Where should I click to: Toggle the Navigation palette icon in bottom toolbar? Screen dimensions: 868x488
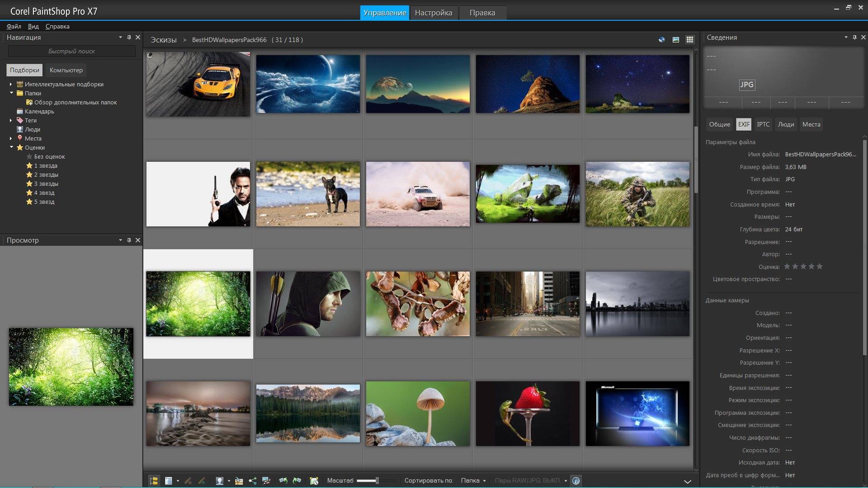(154, 481)
